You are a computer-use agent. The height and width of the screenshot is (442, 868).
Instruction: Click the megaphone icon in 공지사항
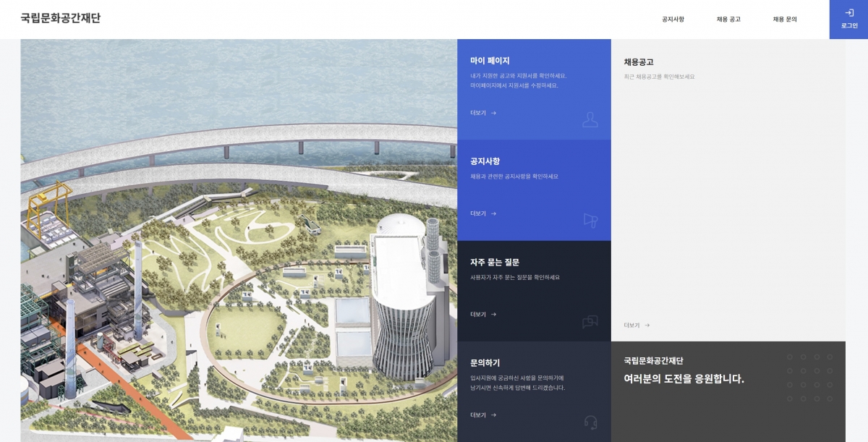(x=590, y=221)
